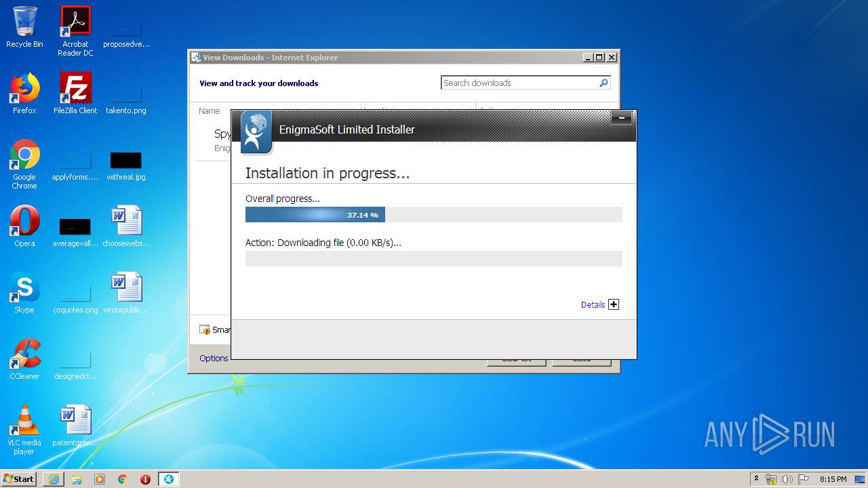Click Options link in View Downloads window
The height and width of the screenshot is (488, 868).
click(x=214, y=358)
